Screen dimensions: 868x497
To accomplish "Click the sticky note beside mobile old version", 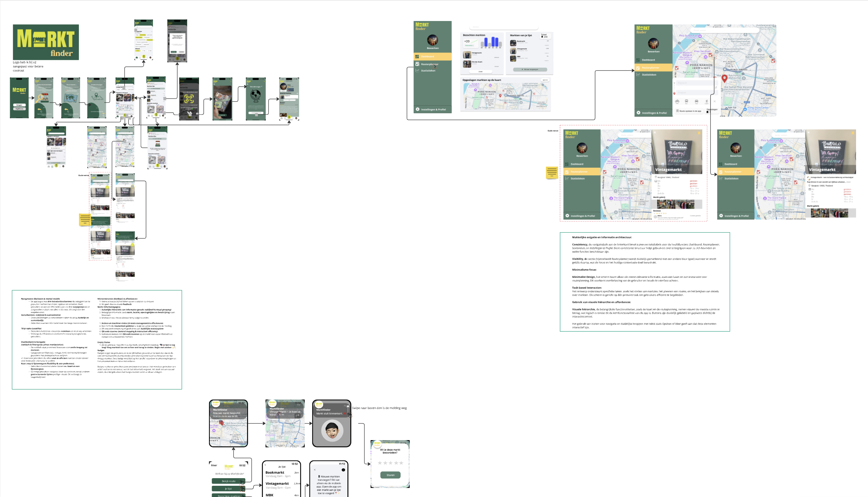I will 85,220.
